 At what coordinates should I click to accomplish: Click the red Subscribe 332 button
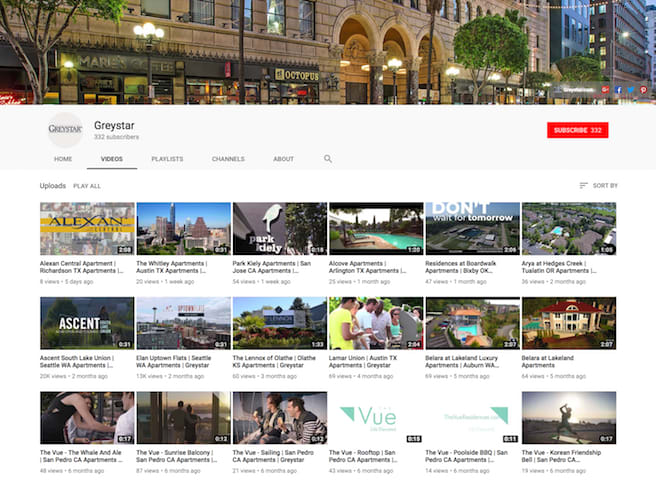[577, 130]
